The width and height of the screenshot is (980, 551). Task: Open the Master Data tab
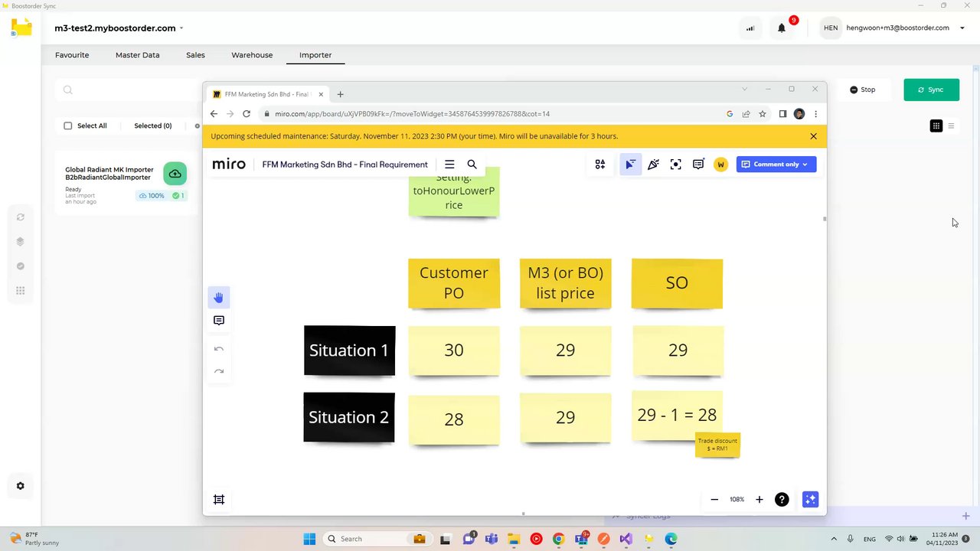(x=138, y=55)
